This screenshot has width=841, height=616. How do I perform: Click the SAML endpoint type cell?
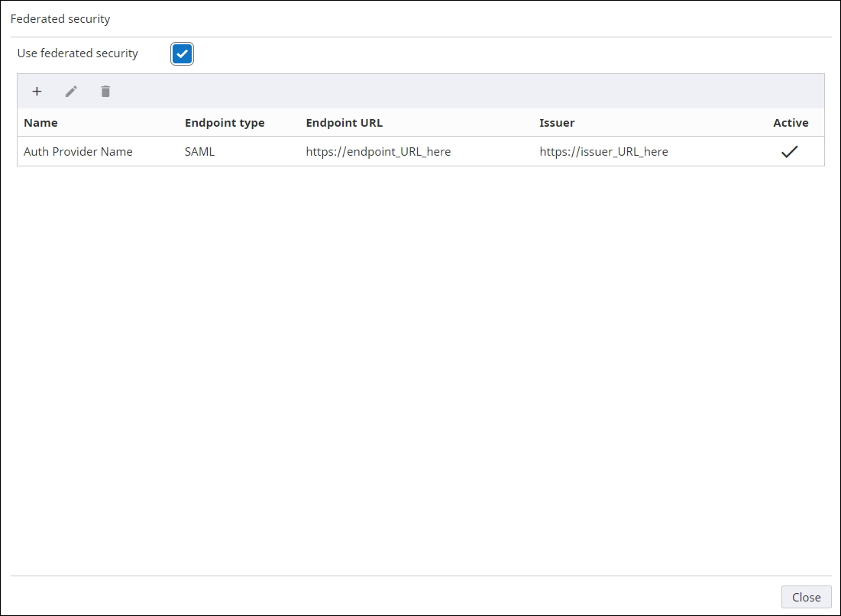click(x=199, y=152)
